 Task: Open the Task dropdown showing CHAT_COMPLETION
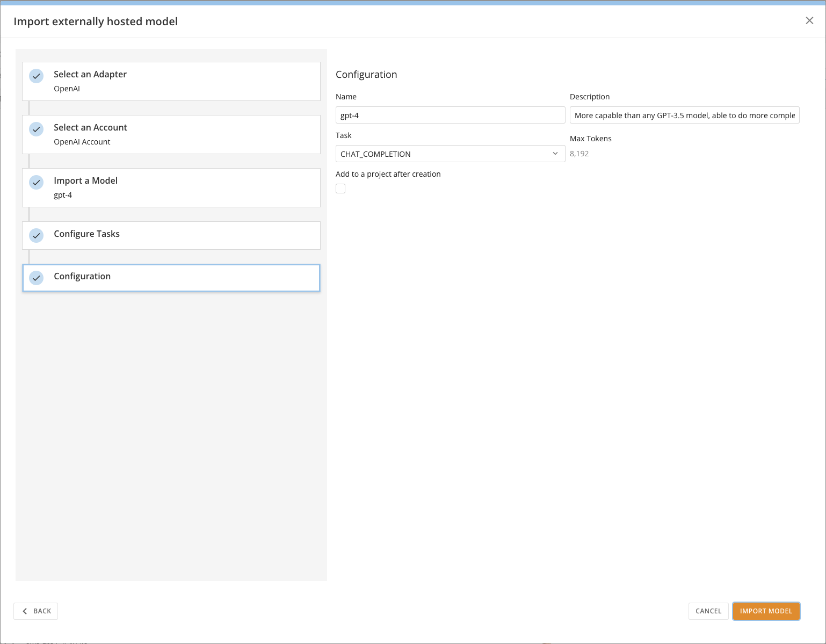coord(450,154)
